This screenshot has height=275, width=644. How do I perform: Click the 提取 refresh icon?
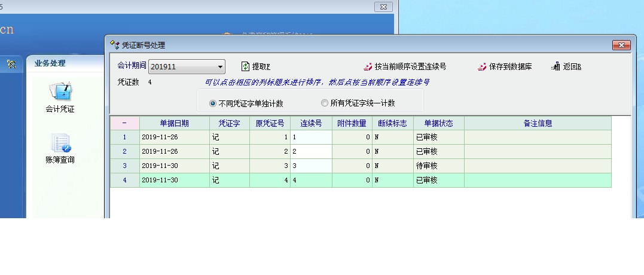pyautogui.click(x=245, y=66)
